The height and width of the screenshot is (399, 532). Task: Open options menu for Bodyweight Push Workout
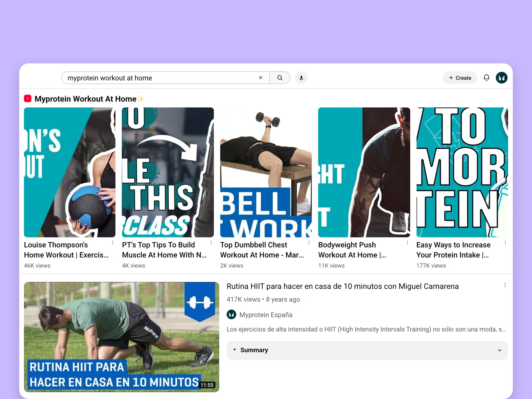coord(407,243)
